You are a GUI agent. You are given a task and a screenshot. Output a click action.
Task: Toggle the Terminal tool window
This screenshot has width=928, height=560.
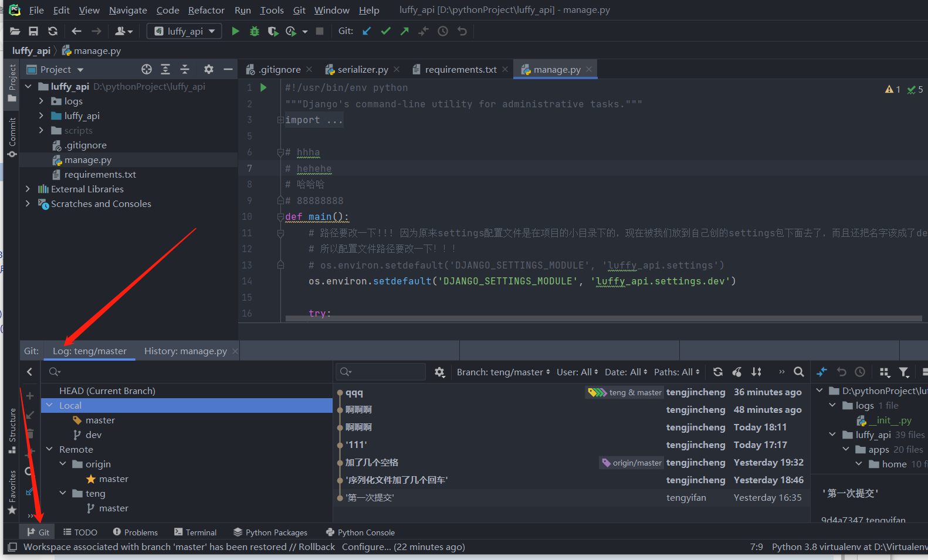tap(195, 532)
